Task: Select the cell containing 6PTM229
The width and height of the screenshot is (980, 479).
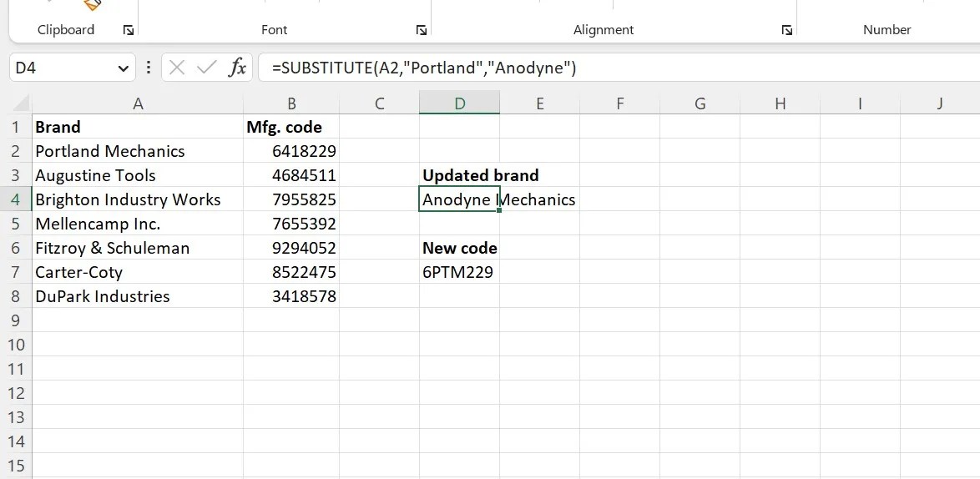Action: pyautogui.click(x=459, y=272)
